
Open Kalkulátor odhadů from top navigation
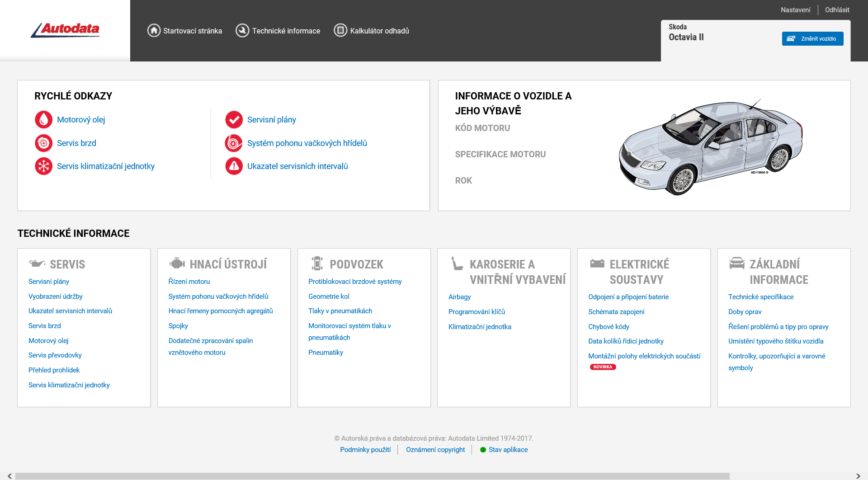coord(372,31)
